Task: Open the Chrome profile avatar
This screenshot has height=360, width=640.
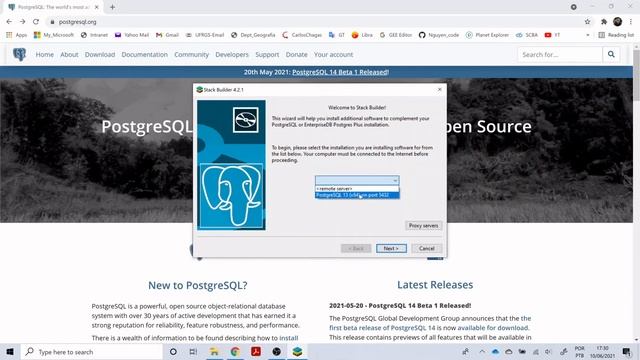Action: point(618,22)
